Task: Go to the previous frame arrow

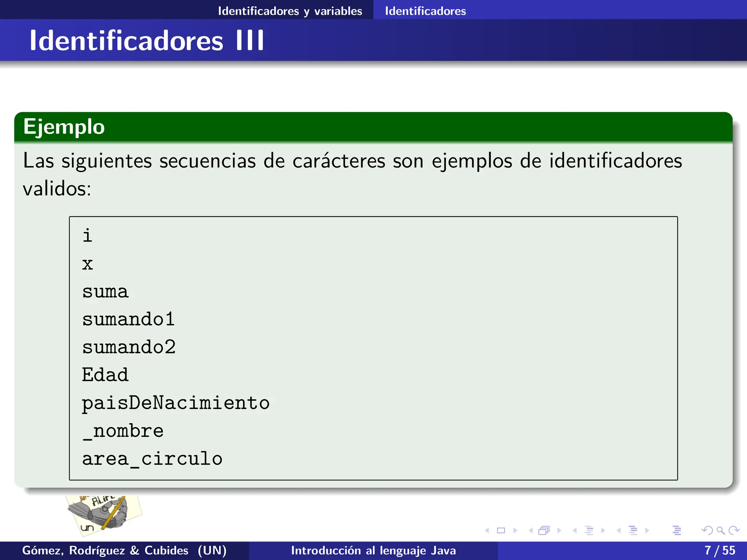Action: coord(531,530)
